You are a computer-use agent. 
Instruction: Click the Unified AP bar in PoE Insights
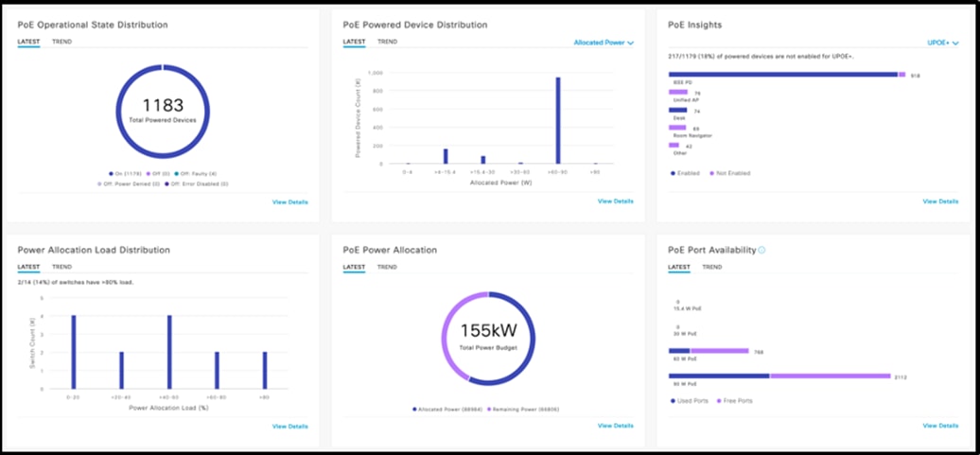(678, 92)
